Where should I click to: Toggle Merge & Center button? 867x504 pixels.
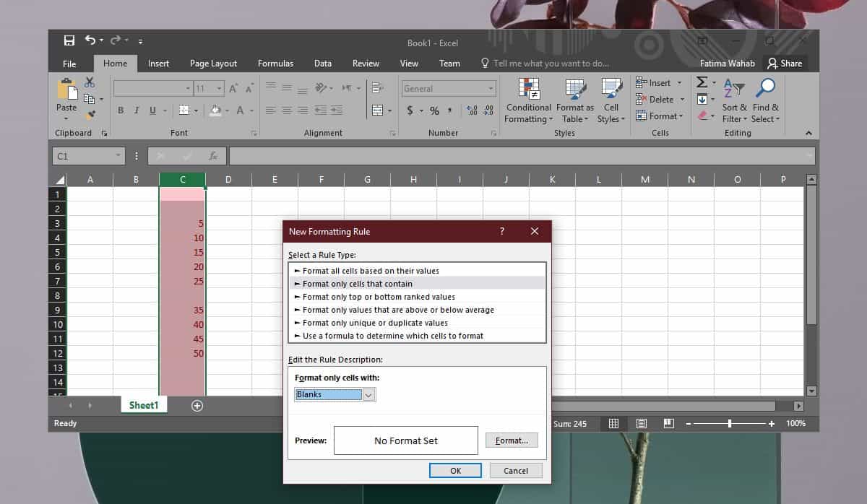click(377, 110)
